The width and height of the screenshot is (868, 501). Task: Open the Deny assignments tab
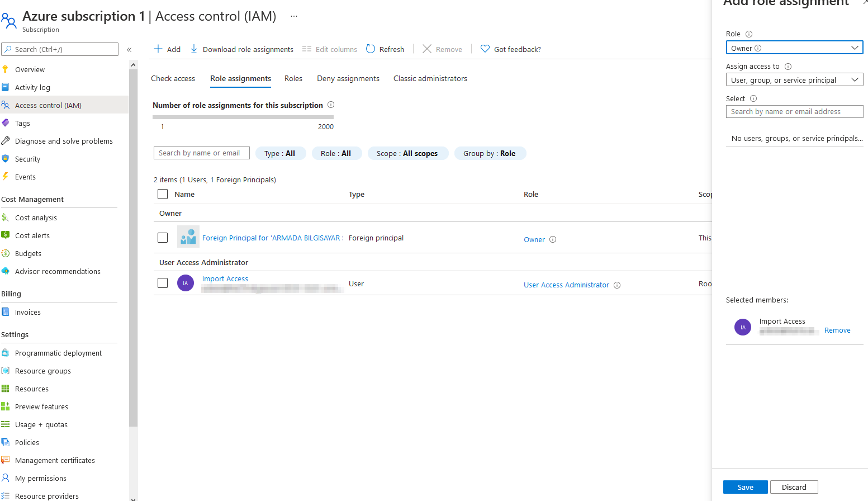pyautogui.click(x=348, y=78)
